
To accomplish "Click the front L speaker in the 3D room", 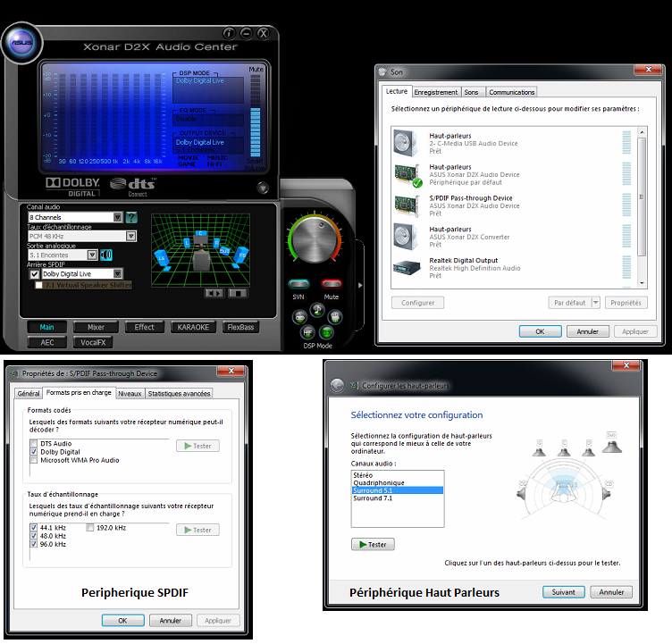I will 187,243.
